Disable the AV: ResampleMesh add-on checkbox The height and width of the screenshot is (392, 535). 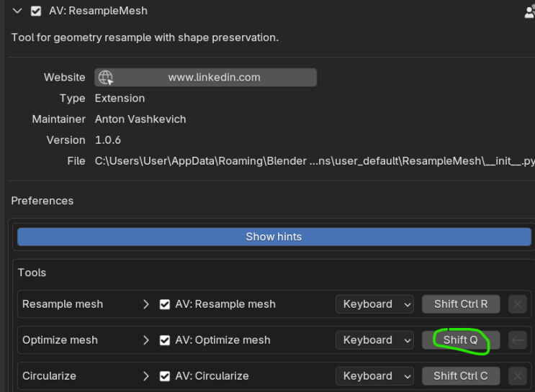[x=36, y=12]
